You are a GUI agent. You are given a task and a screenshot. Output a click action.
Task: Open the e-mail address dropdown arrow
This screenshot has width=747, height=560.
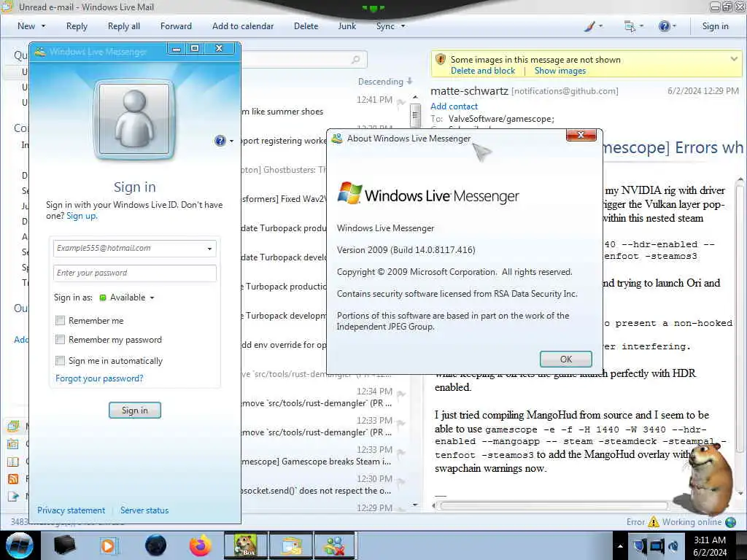(x=209, y=249)
